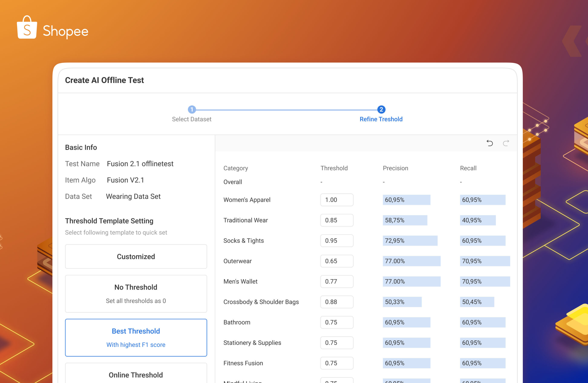588x383 pixels.
Task: Click Threshold Template Setting heading
Action: pos(109,221)
